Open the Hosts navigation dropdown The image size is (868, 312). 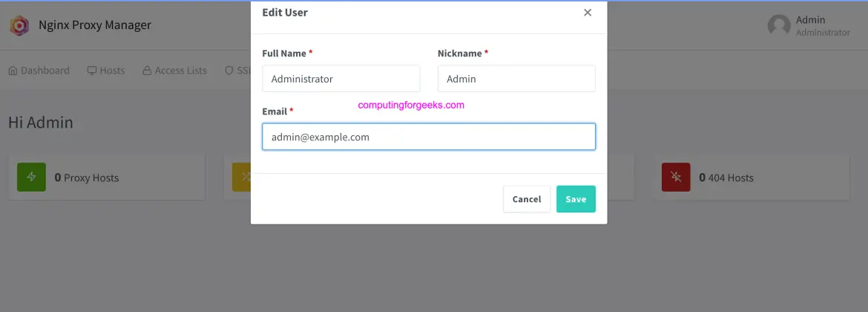click(x=106, y=71)
